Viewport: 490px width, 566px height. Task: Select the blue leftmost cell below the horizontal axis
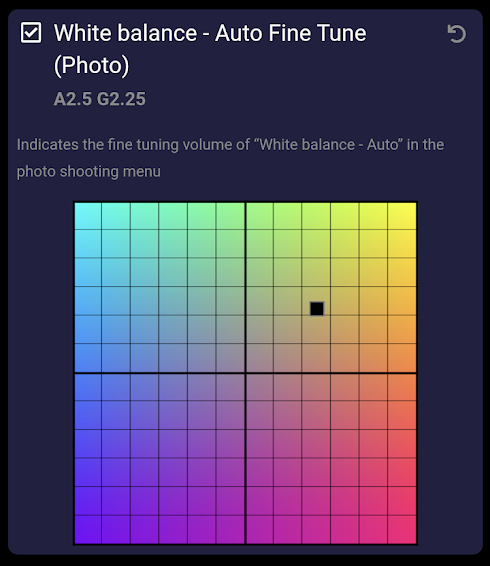tap(88, 387)
